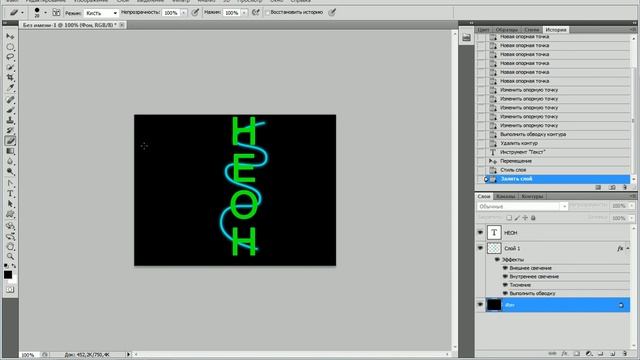640x360 pixels.
Task: Switch to the Каналы tab
Action: click(506, 196)
